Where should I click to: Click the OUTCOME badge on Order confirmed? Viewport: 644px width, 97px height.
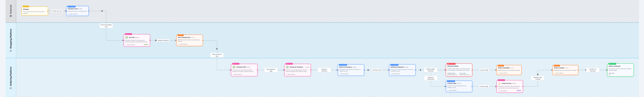click(x=612, y=64)
